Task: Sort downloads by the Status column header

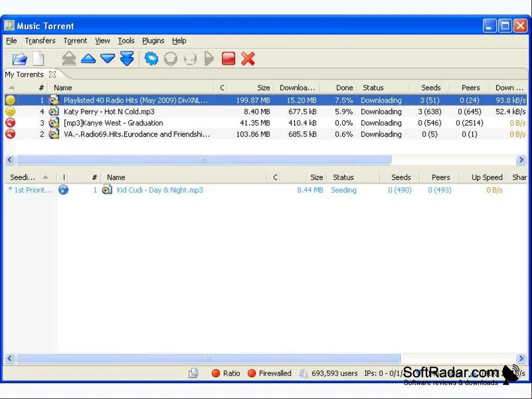Action: click(384, 88)
